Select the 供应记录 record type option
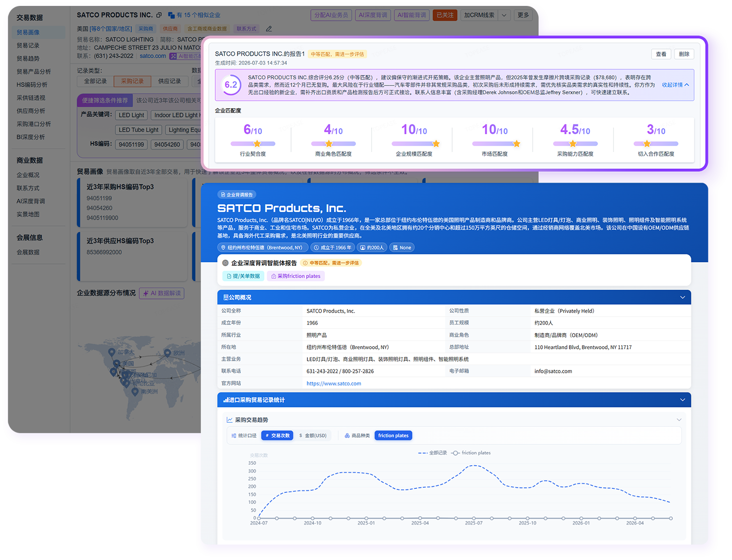Image resolution: width=732 pixels, height=560 pixels. pyautogui.click(x=170, y=81)
